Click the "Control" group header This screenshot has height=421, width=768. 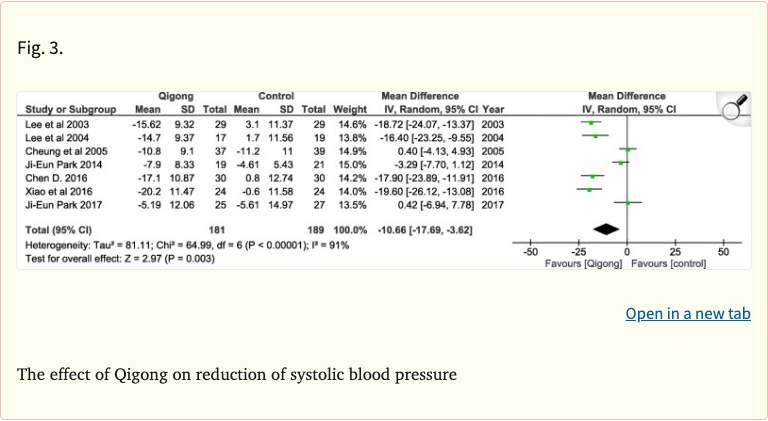(x=275, y=96)
